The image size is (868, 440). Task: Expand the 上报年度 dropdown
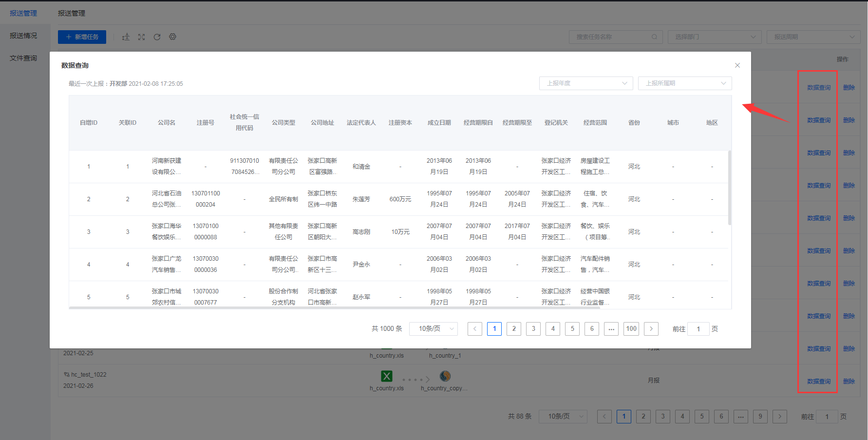point(586,83)
